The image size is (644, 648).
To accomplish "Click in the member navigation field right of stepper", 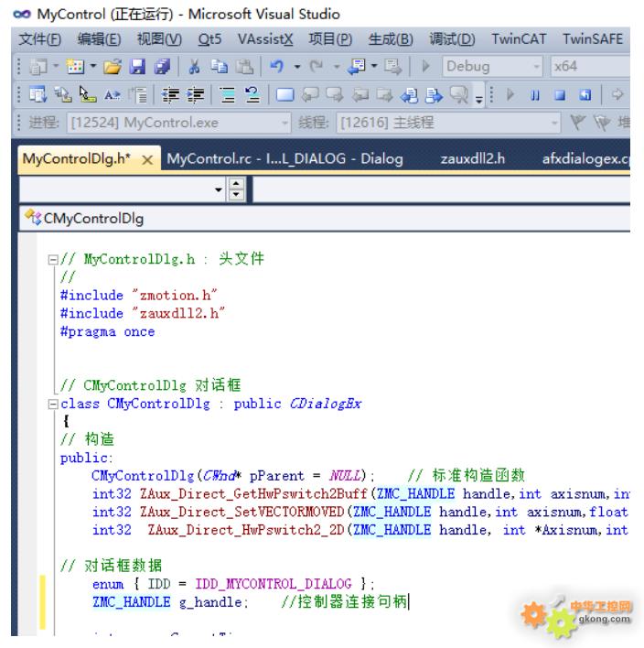I will (x=441, y=189).
